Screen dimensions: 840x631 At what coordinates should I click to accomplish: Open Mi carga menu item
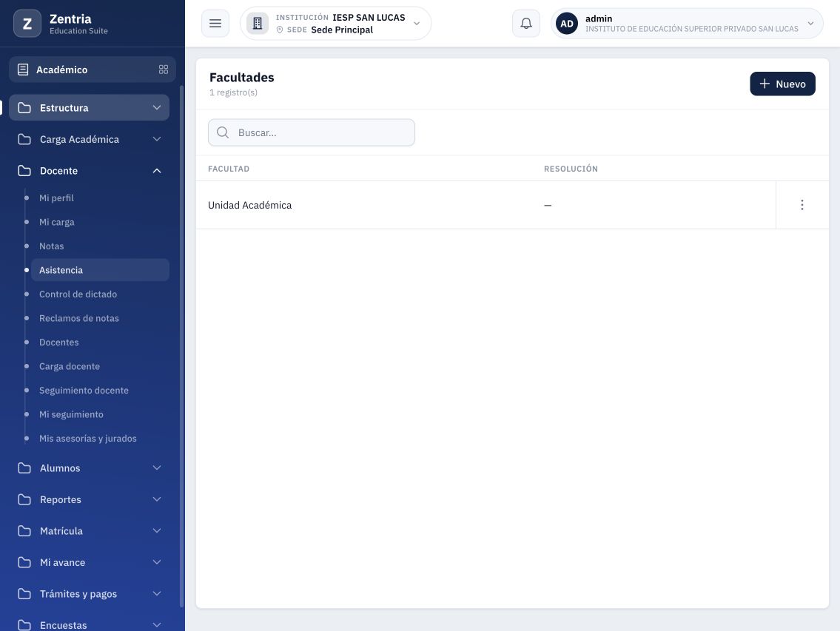[100, 223]
